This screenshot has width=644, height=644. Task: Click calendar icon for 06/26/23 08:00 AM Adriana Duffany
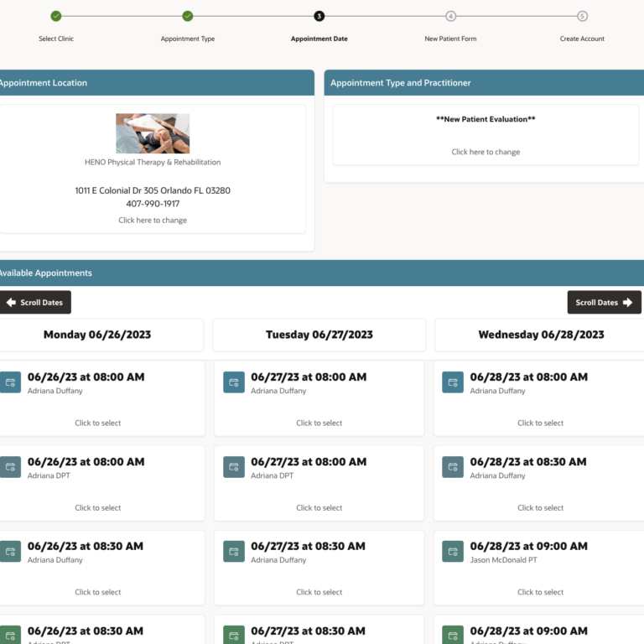(10, 382)
